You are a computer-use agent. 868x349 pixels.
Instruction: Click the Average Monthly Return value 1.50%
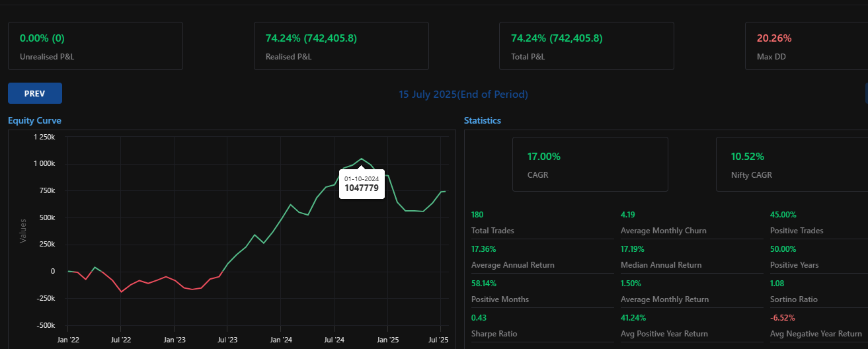pyautogui.click(x=631, y=284)
